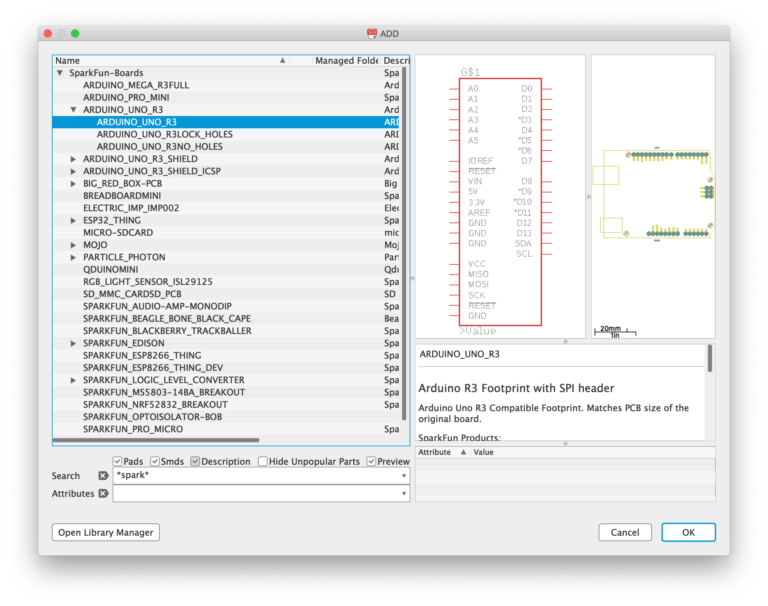The image size is (768, 606).
Task: Open the Attributes dropdown arrow
Action: tap(404, 494)
